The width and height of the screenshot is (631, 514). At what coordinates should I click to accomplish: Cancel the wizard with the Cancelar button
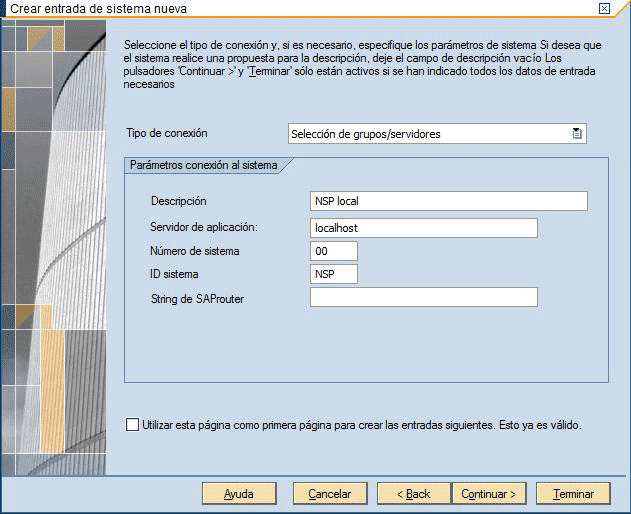pyautogui.click(x=330, y=493)
